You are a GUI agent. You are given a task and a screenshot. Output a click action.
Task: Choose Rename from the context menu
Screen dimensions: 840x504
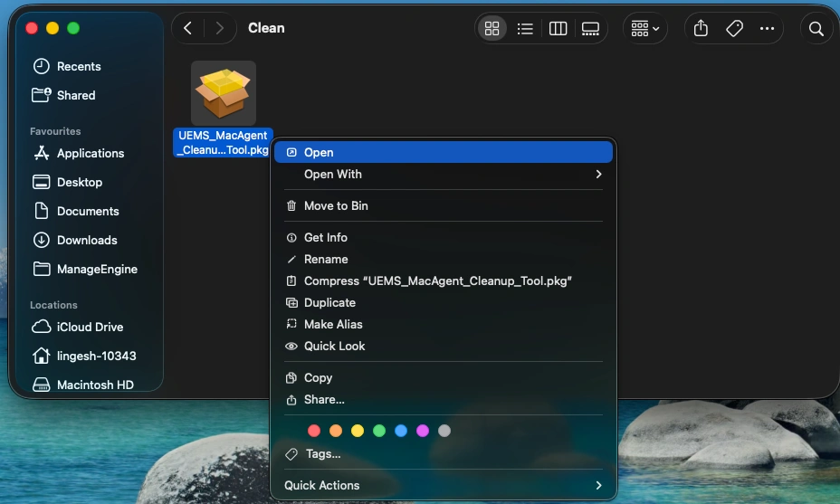pyautogui.click(x=444, y=259)
